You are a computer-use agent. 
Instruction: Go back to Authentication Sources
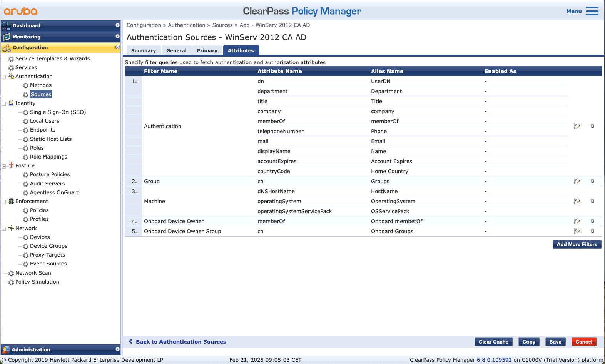click(180, 342)
